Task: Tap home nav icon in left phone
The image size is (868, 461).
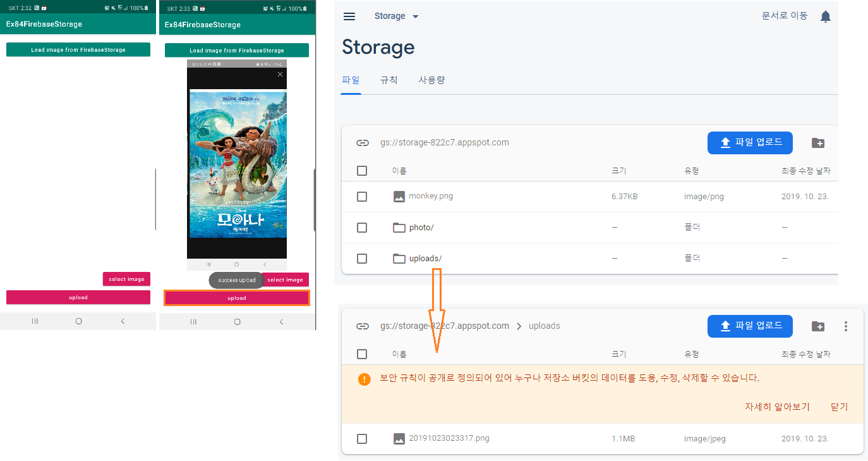Action: pyautogui.click(x=78, y=321)
